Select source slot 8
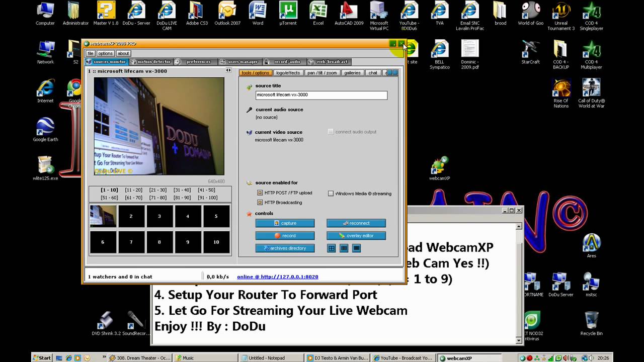Viewport: 644px width, 362px height. click(x=159, y=242)
